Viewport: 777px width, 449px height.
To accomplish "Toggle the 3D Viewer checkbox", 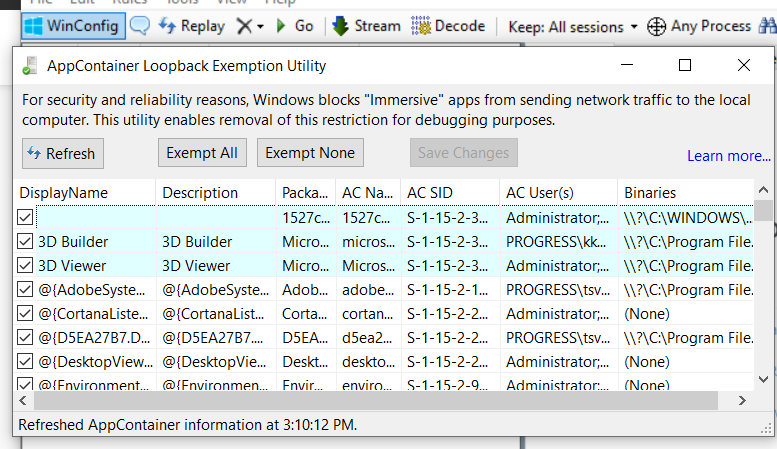I will pos(25,265).
